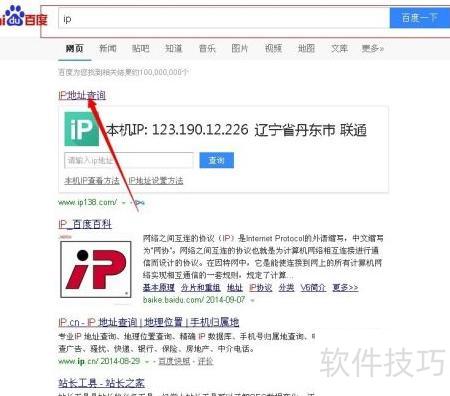Viewport: 450px width, 396px height.
Task: Click the www.ip138.com URL text
Action: [x=88, y=202]
